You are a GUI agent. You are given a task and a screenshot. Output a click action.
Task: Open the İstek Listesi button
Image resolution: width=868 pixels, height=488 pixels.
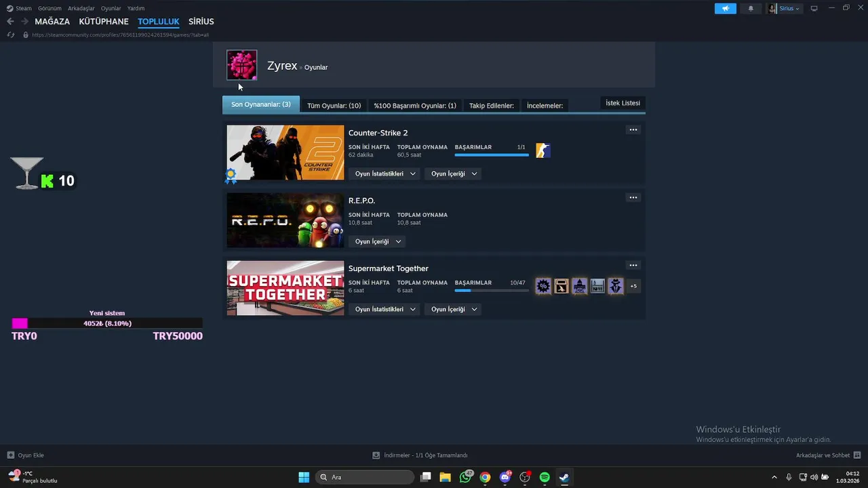pyautogui.click(x=623, y=103)
